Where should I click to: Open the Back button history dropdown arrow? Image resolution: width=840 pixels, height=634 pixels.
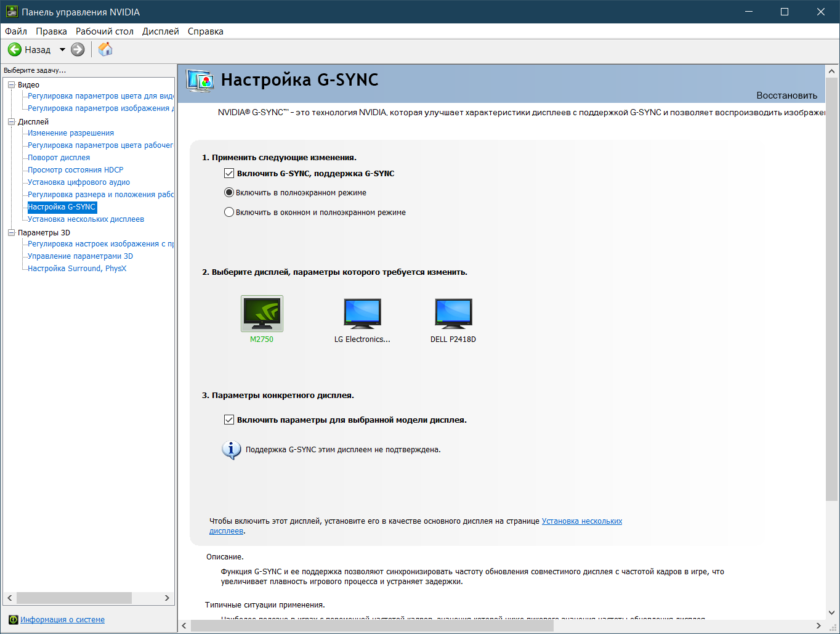click(62, 50)
